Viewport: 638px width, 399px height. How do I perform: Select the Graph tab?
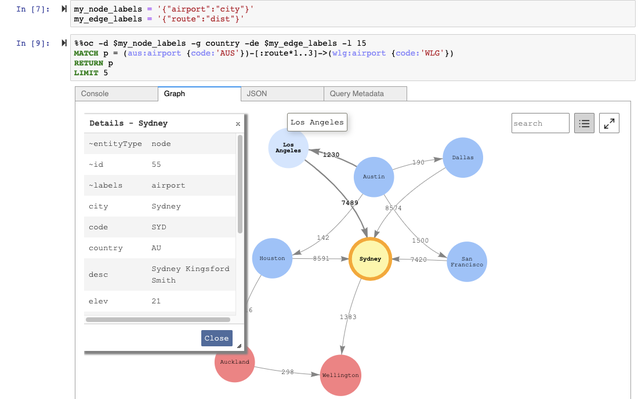[x=199, y=94]
